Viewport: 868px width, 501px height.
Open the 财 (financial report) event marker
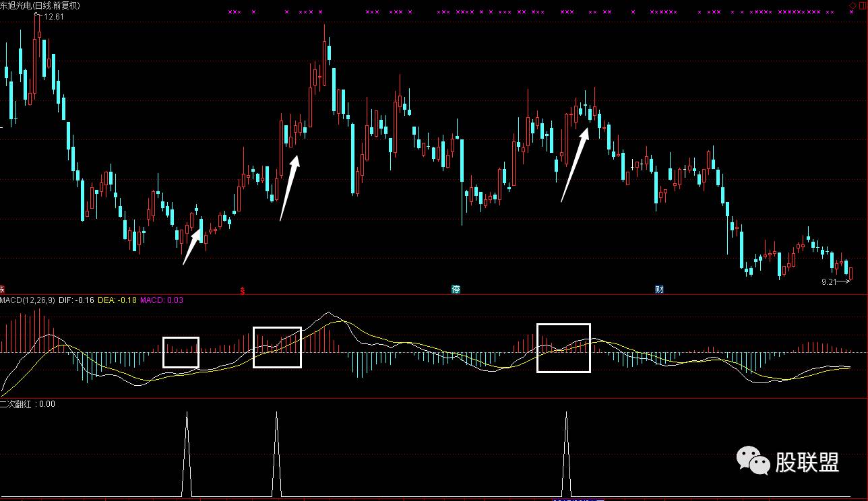point(659,290)
